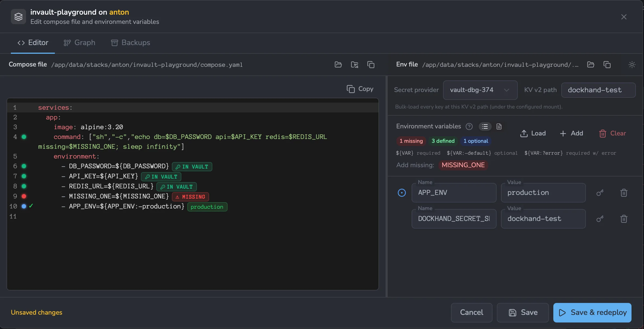The height and width of the screenshot is (329, 644).
Task: Copy the compose file contents
Action: tap(360, 89)
